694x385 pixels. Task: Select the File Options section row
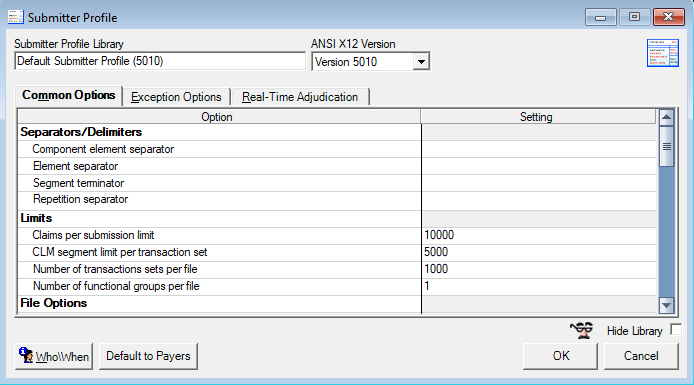pyautogui.click(x=219, y=304)
